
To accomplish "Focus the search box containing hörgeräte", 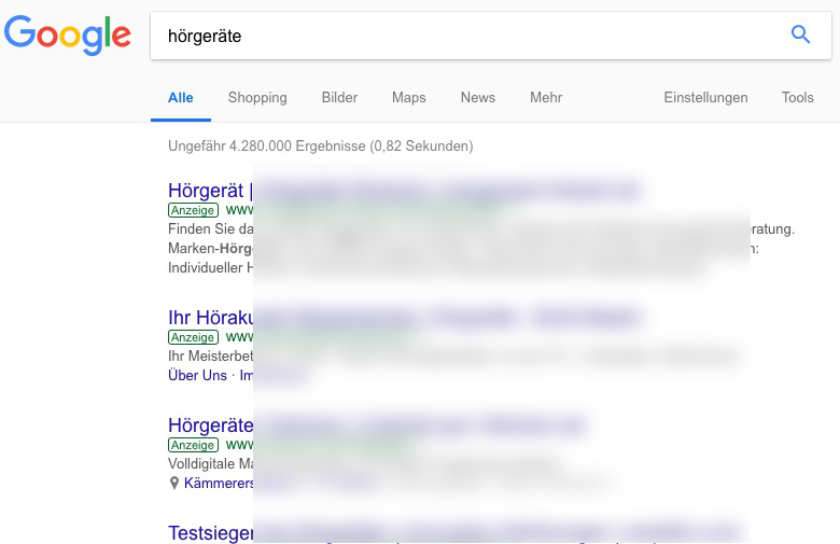I will (x=491, y=36).
